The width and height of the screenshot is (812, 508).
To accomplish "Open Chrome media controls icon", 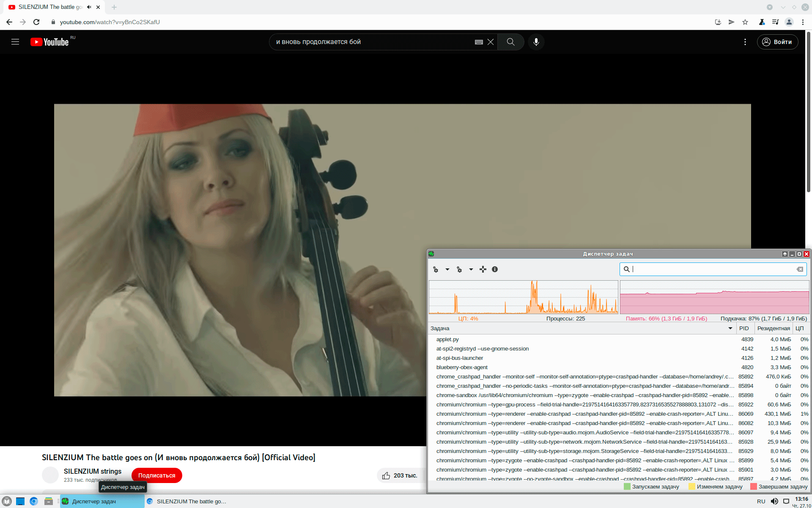I will [775, 22].
